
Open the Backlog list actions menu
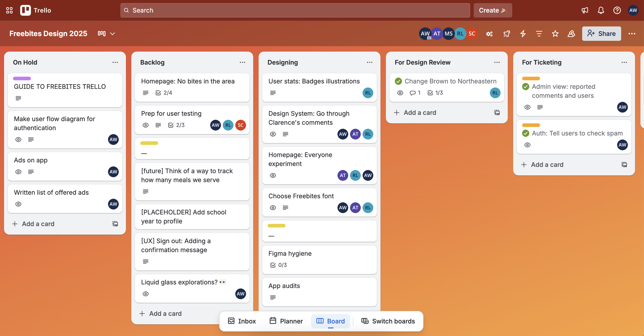click(x=242, y=62)
